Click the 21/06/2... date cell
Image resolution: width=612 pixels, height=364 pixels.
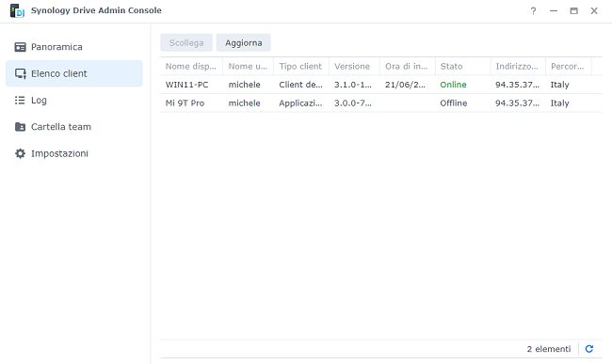(405, 85)
